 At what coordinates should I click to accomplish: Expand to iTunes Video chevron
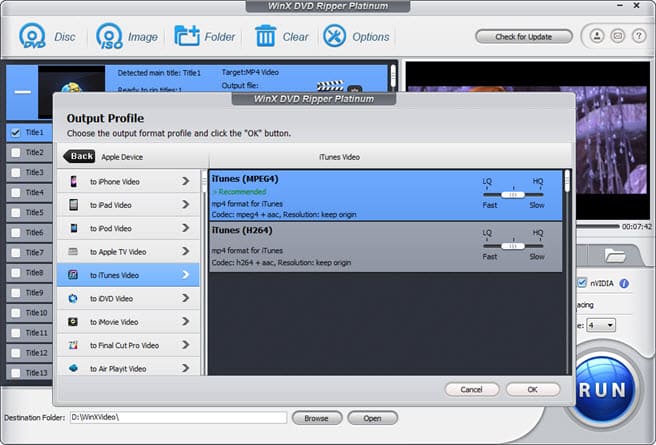[x=186, y=275]
